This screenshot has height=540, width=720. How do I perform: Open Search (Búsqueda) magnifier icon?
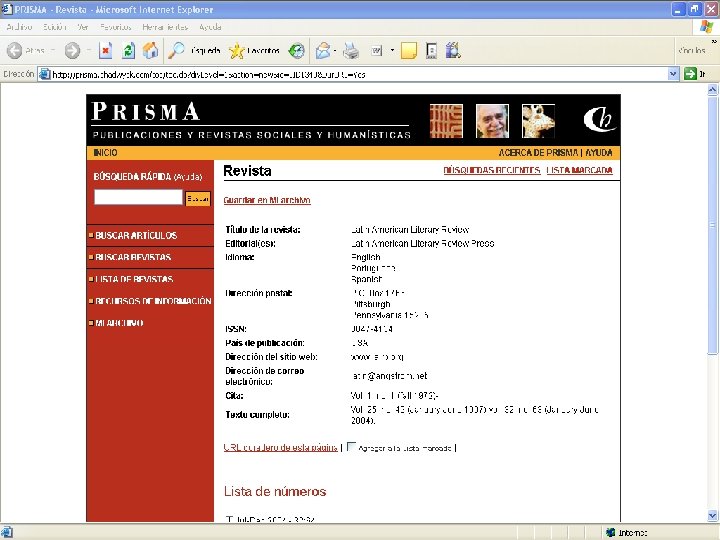click(176, 51)
